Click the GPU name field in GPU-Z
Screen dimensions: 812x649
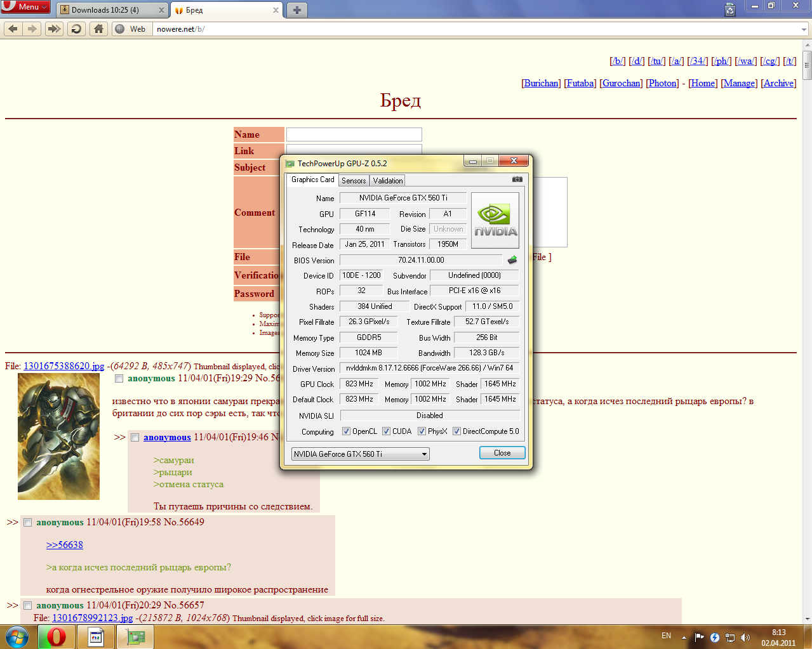tap(403, 198)
